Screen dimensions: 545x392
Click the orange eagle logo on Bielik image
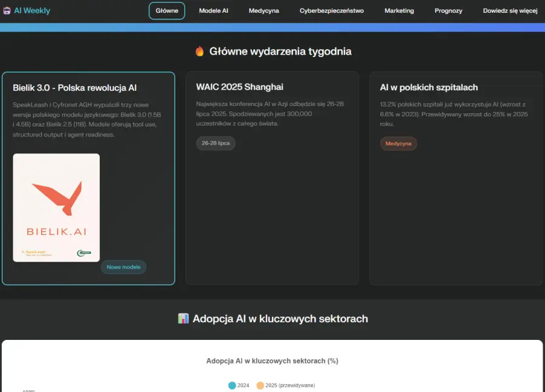pos(58,198)
